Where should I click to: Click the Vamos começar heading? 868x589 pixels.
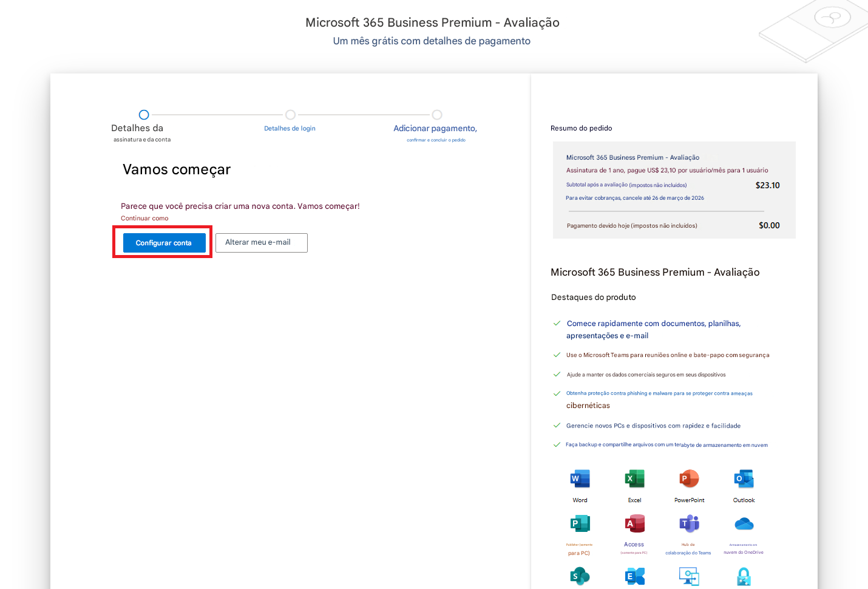[x=177, y=170]
